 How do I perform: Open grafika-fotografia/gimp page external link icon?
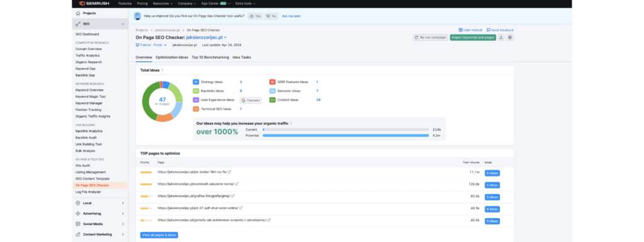click(x=233, y=196)
